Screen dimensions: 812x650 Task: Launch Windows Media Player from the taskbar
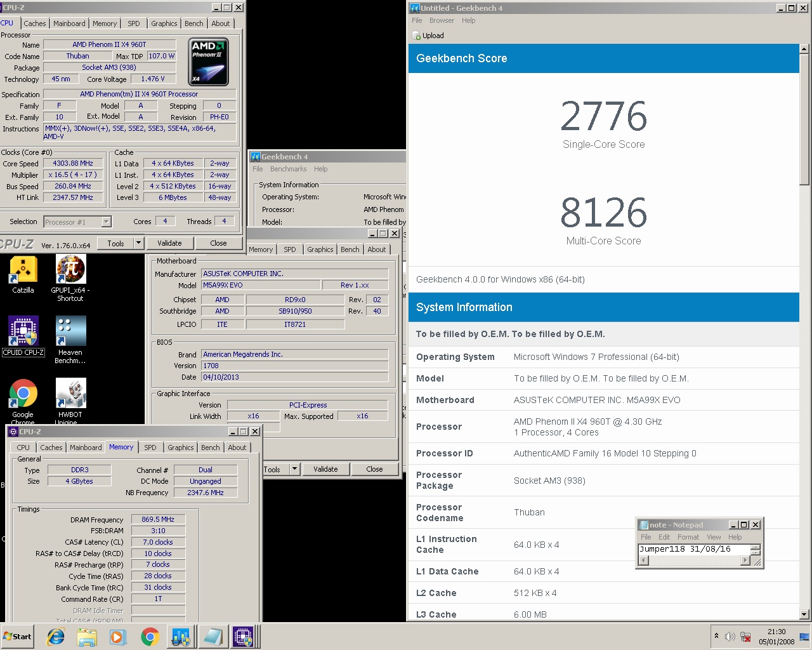point(118,637)
